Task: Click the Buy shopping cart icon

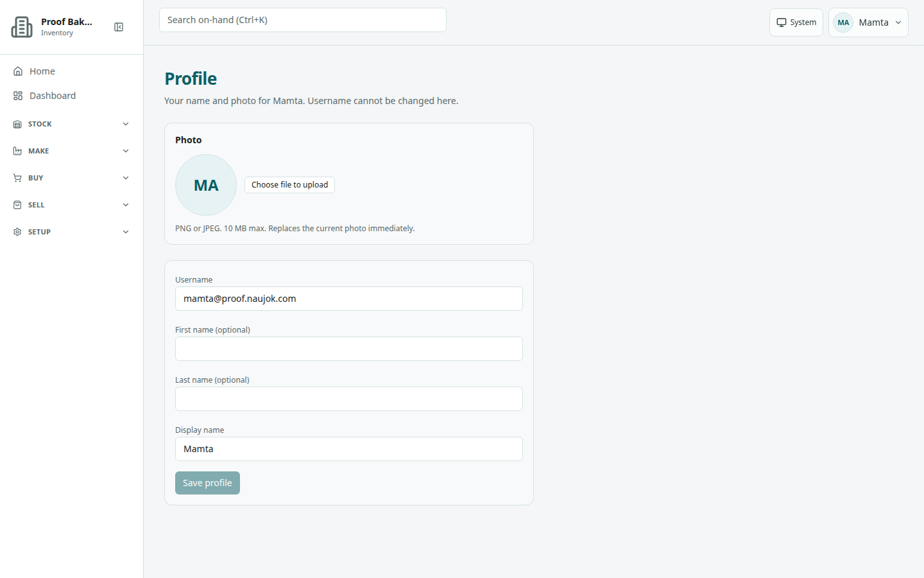Action: [x=17, y=178]
